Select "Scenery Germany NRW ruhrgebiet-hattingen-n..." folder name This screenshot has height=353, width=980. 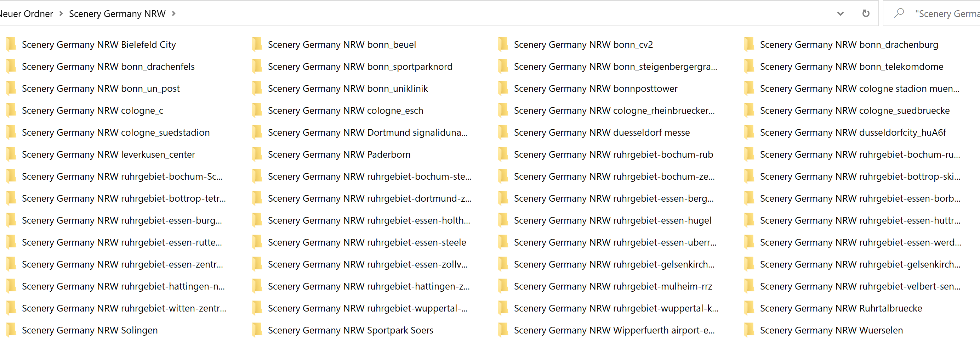(x=123, y=286)
